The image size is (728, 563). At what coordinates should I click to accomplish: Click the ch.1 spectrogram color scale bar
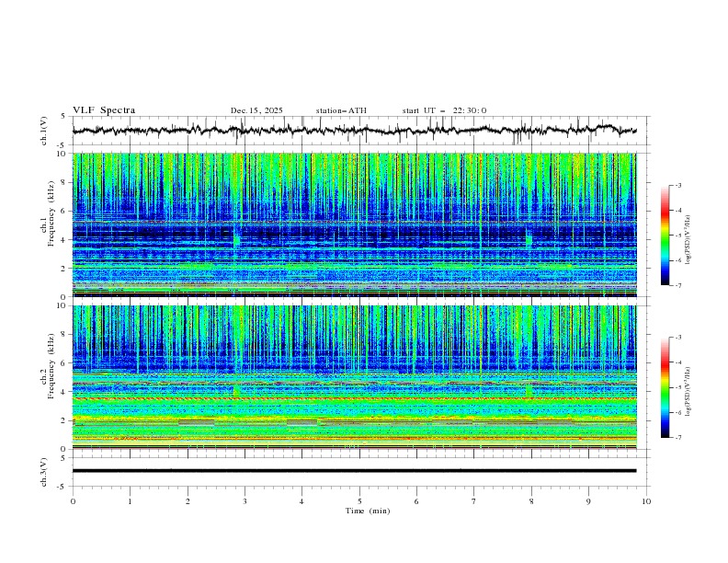click(665, 236)
